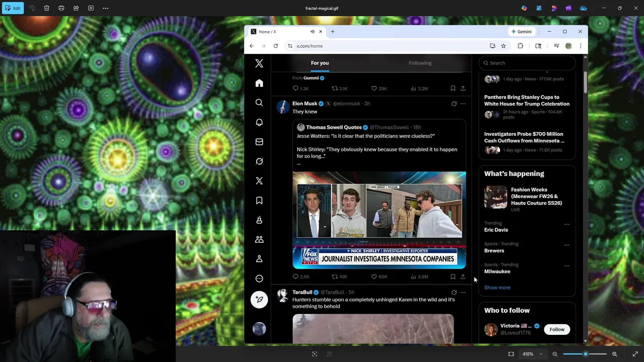The height and width of the screenshot is (362, 644).
Task: Open Chrome profile avatar
Action: pos(569,46)
